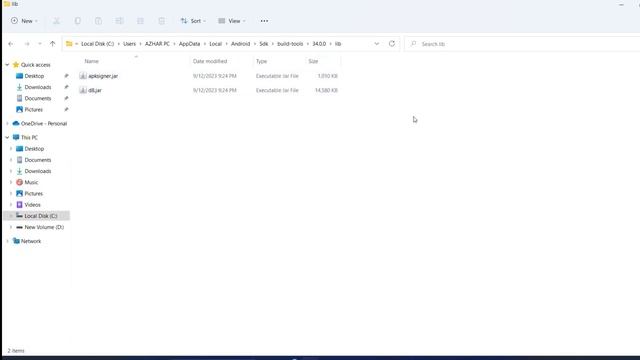Click Sdk in the address path

(x=264, y=44)
